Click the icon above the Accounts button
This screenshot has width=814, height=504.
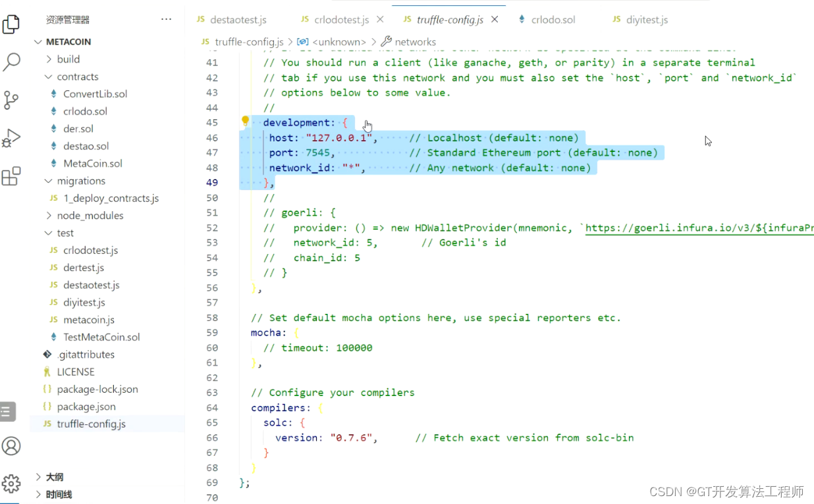click(x=7, y=412)
